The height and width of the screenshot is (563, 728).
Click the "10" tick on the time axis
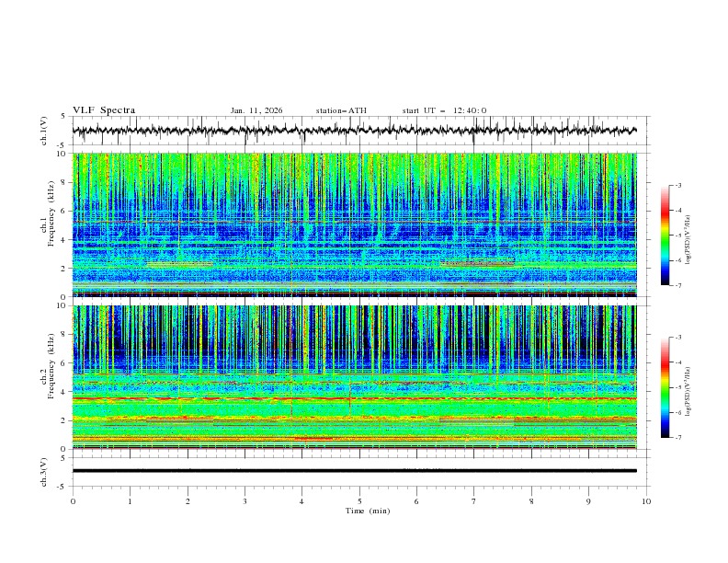pos(646,501)
